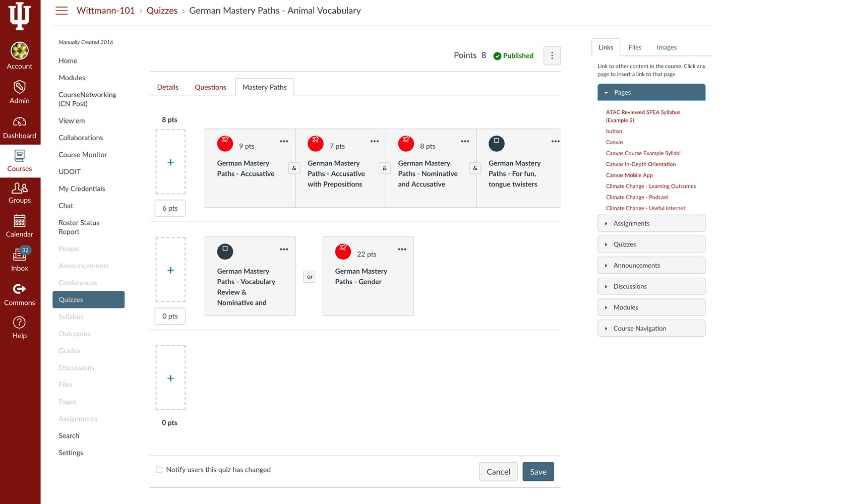Click red quiz icon on 22 pts Gender card
Viewport: 842px width, 504px height.
pos(343,251)
